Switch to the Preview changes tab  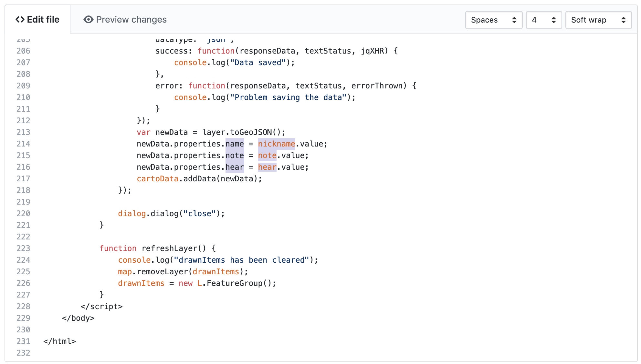tap(131, 20)
